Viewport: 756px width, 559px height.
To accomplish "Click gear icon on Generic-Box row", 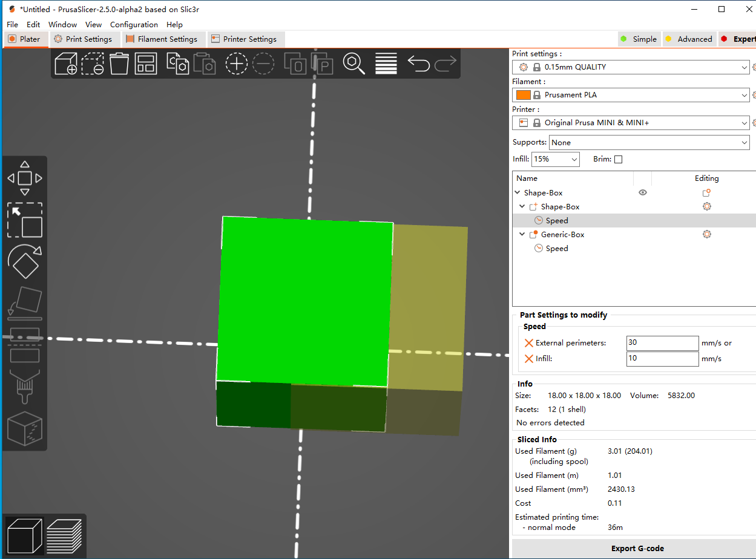I will pos(706,234).
